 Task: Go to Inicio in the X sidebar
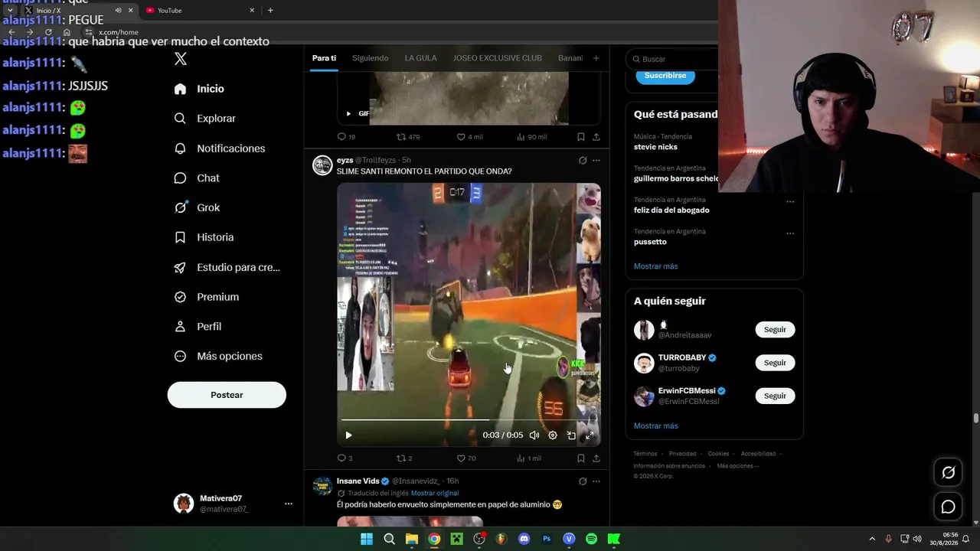[x=199, y=89]
